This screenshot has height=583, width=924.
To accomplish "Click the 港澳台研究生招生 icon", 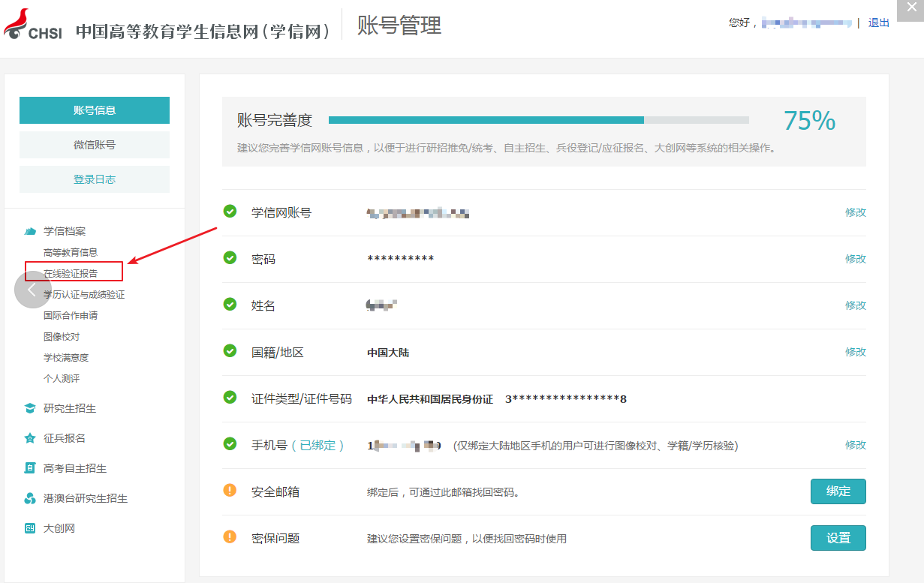I will coord(30,498).
